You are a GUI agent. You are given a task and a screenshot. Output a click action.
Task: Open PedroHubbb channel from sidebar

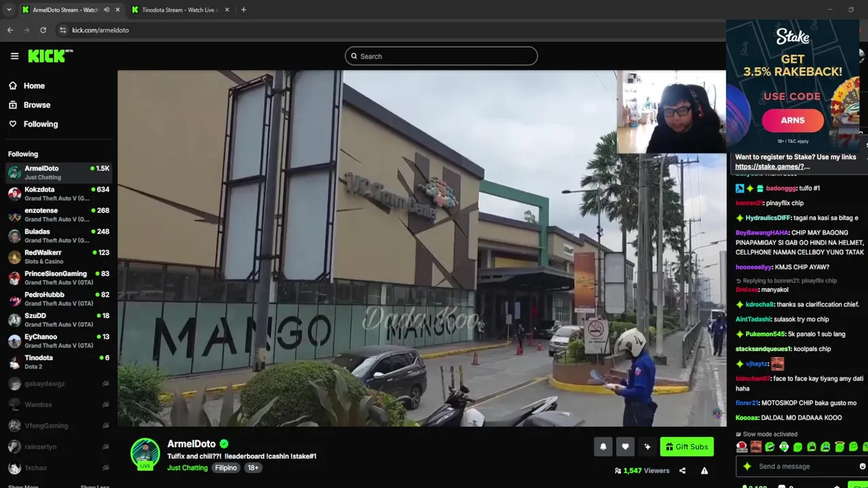[x=58, y=298]
